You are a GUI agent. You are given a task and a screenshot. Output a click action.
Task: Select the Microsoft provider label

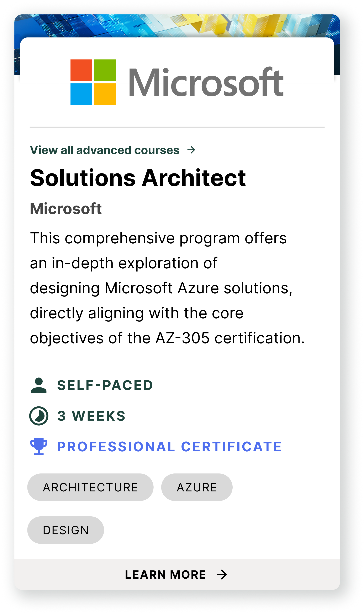click(x=67, y=208)
